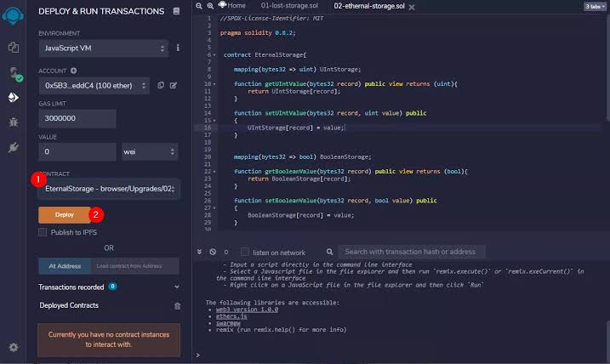This screenshot has width=610, height=364.
Task: Zoom out editor font icon
Action: pos(199,6)
